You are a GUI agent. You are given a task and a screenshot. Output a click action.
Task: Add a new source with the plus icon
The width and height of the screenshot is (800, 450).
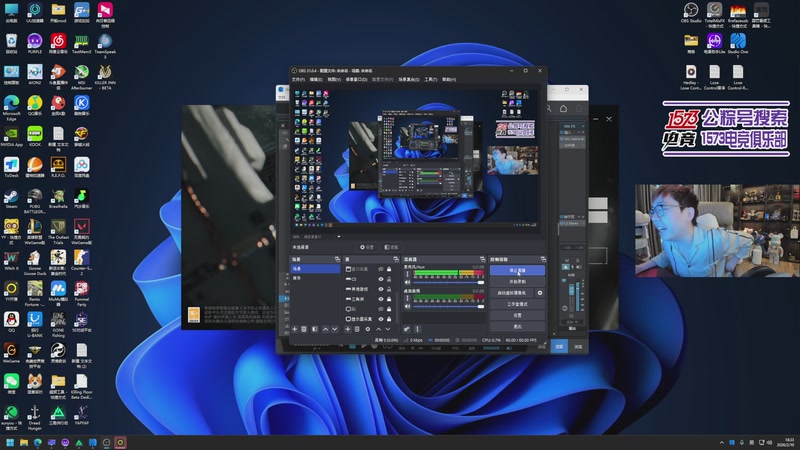click(x=347, y=329)
